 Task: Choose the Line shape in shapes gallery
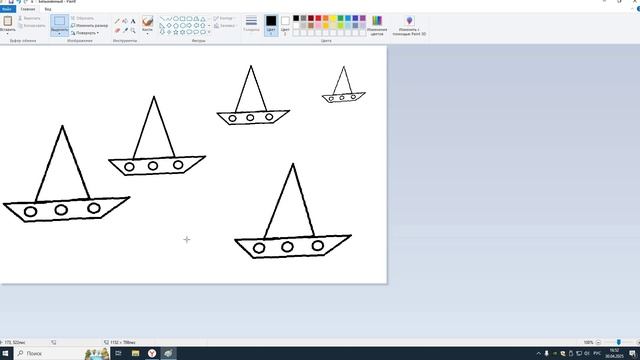(162, 19)
